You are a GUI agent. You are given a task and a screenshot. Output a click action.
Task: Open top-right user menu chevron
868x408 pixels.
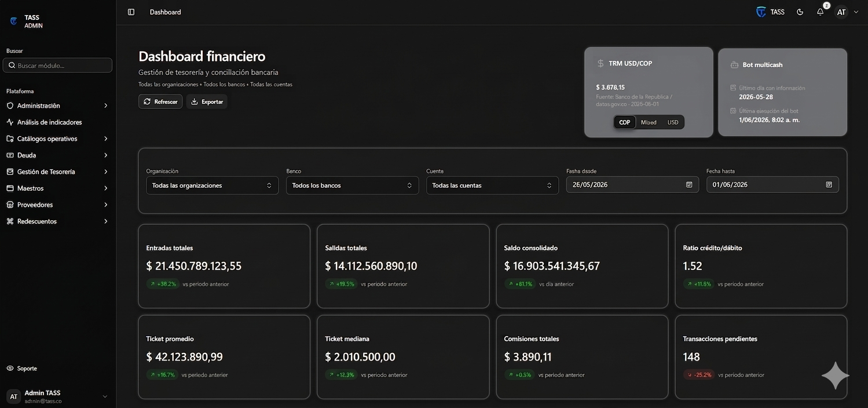click(x=856, y=12)
